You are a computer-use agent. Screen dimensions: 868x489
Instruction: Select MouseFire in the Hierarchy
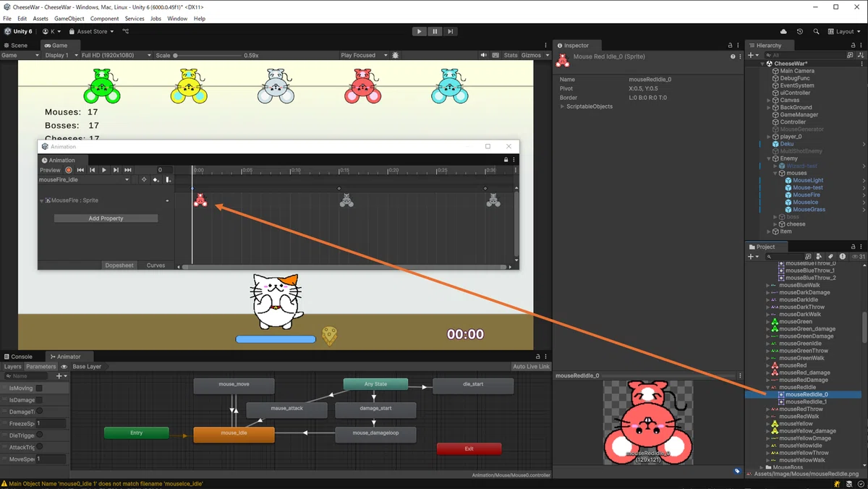point(806,195)
